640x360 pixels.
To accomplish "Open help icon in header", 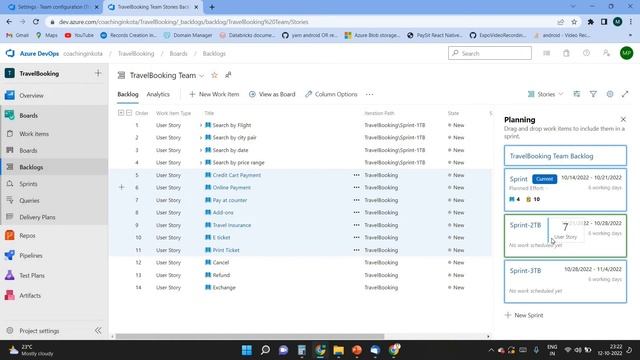I will (586, 53).
